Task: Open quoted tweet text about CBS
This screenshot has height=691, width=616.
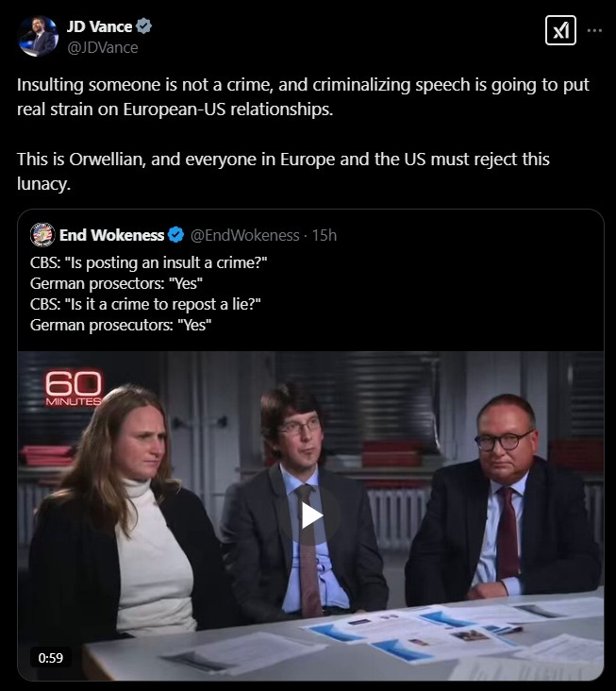Action: point(148,294)
